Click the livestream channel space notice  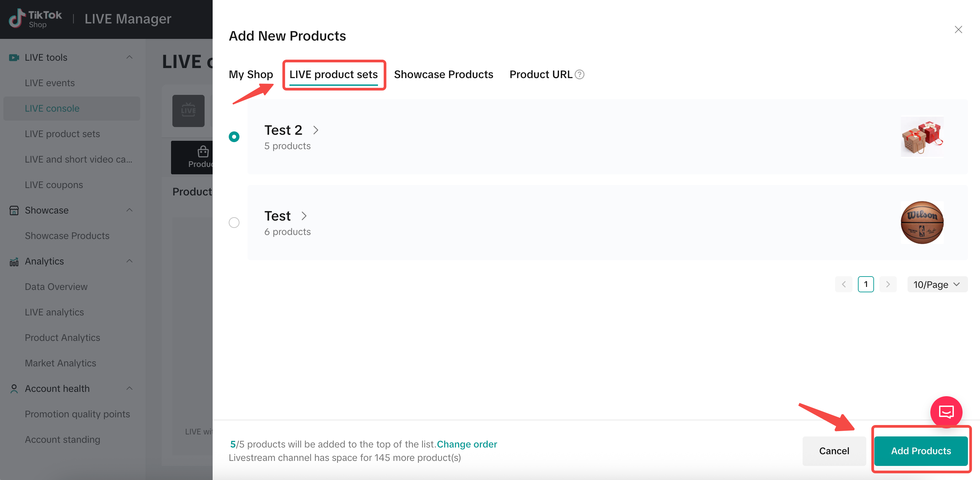[345, 458]
